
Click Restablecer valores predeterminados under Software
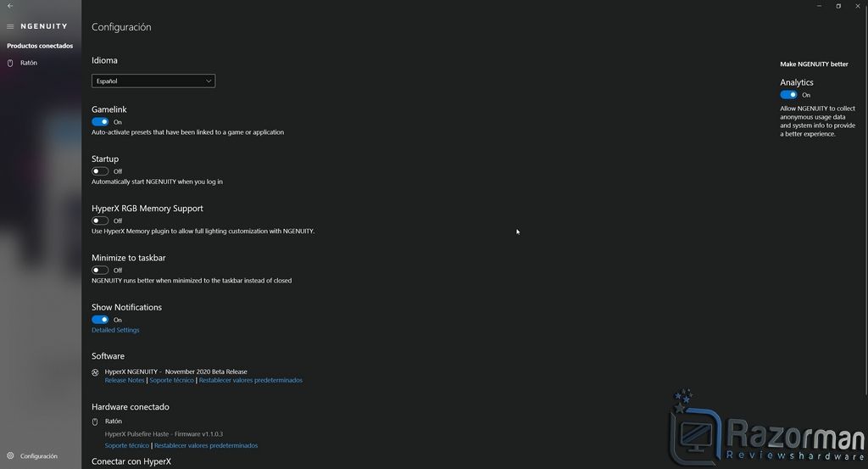point(251,381)
